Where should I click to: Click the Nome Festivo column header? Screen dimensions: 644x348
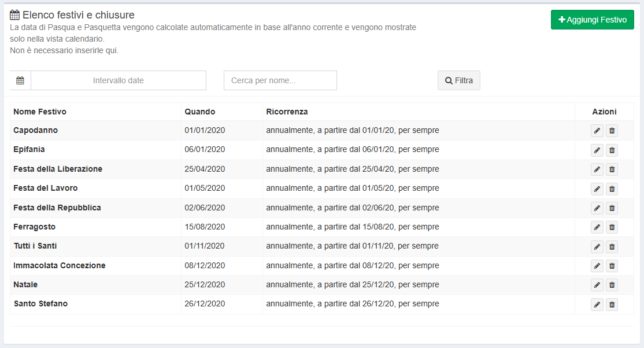coord(40,112)
